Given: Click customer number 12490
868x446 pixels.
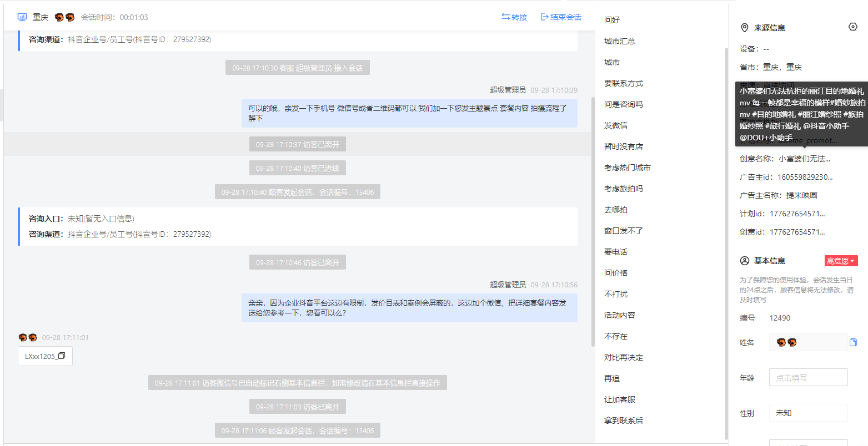Looking at the screenshot, I should 780,318.
